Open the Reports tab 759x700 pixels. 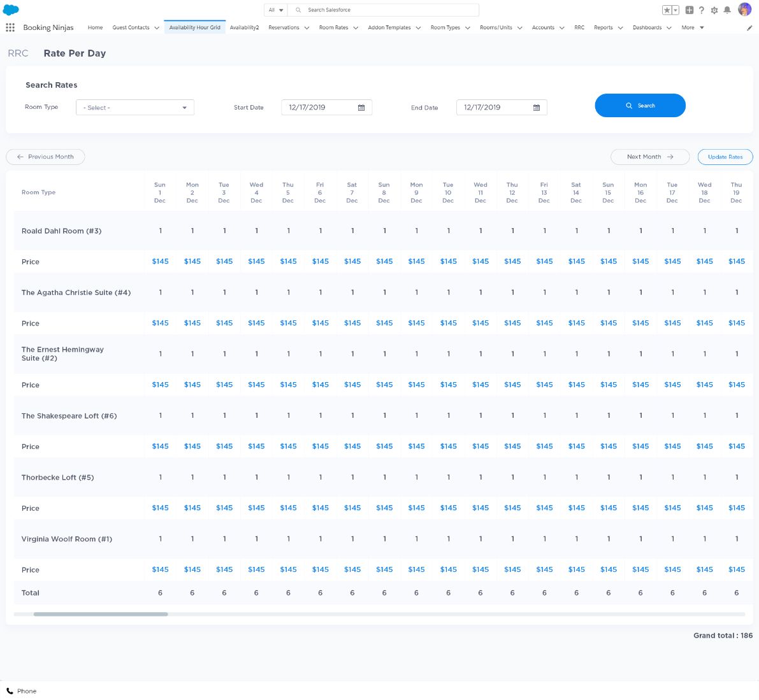point(603,27)
